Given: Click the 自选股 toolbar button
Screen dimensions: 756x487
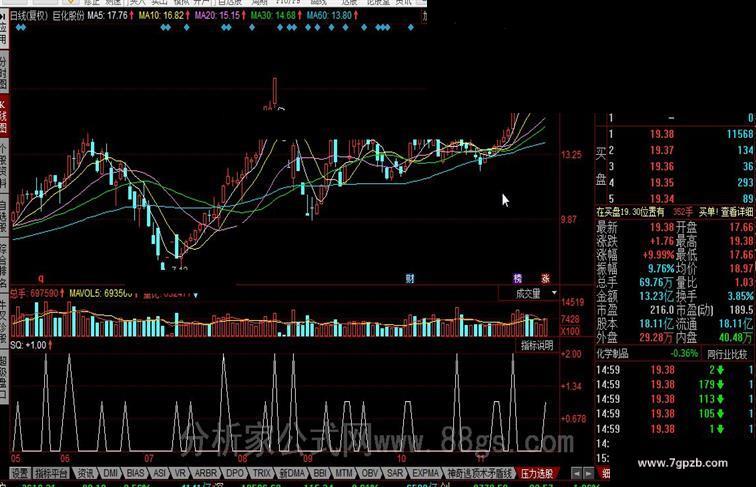Looking at the screenshot, I should click(230, 2).
